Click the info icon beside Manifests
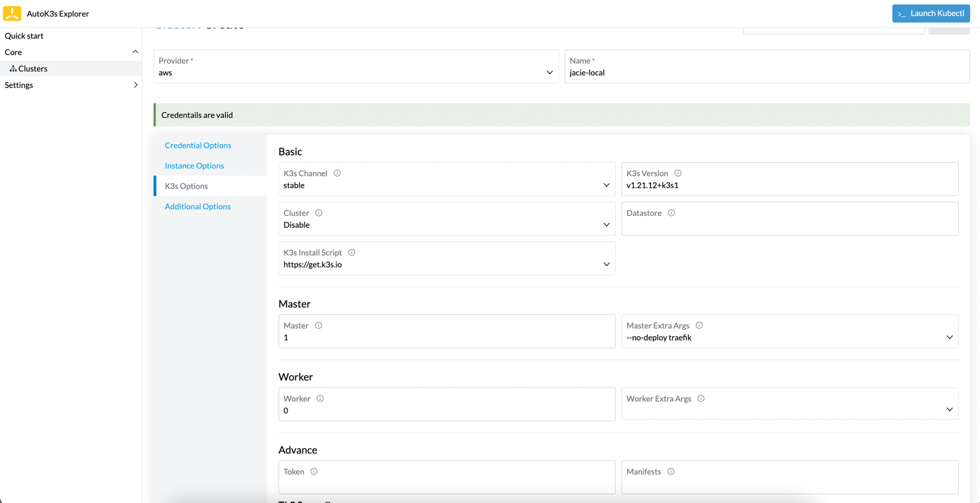Screen dimensions: 980x503 (x=671, y=472)
